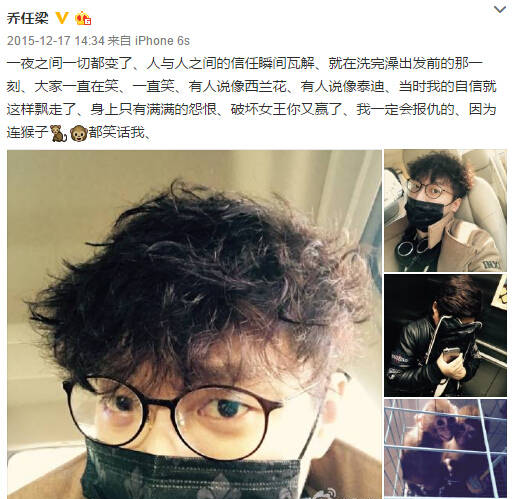Screen dimensions: 513x499
Task: Open the car selfie thumbnail with mask
Action: (x=445, y=210)
